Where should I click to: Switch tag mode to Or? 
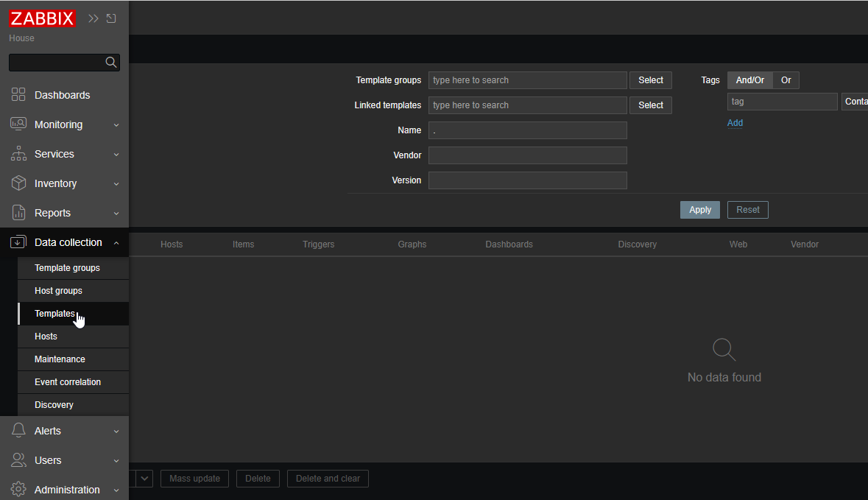coord(786,80)
